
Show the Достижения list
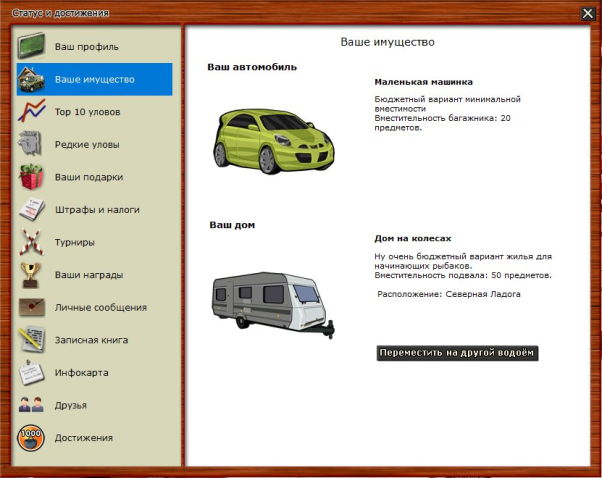[84, 438]
